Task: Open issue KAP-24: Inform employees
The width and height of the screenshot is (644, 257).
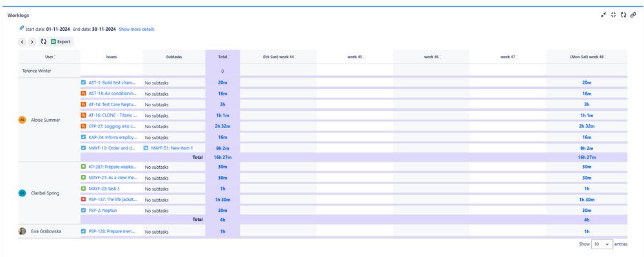Action: [113, 137]
